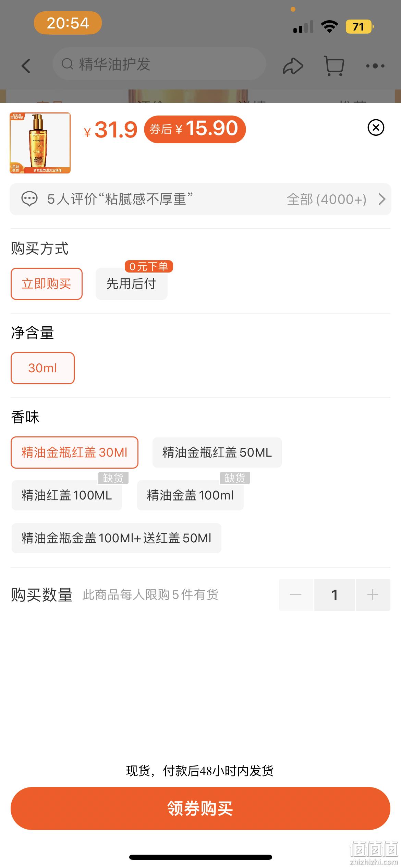Choose 精油金瓶红盖 50ML option
The width and height of the screenshot is (401, 868).
pyautogui.click(x=217, y=453)
